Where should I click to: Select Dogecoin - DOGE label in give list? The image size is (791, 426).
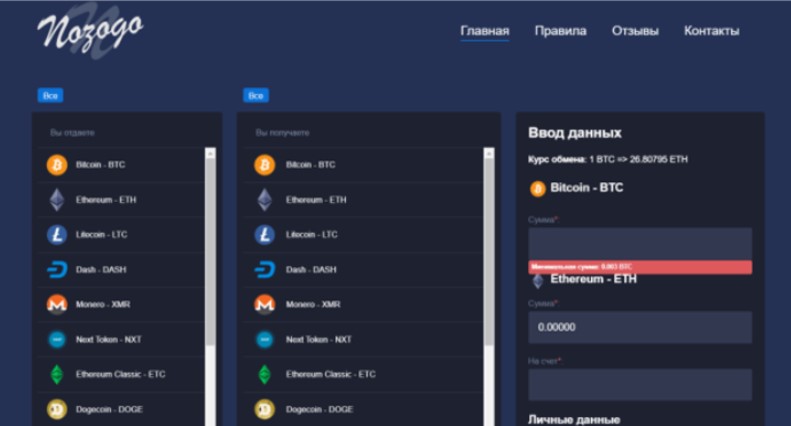pos(109,409)
